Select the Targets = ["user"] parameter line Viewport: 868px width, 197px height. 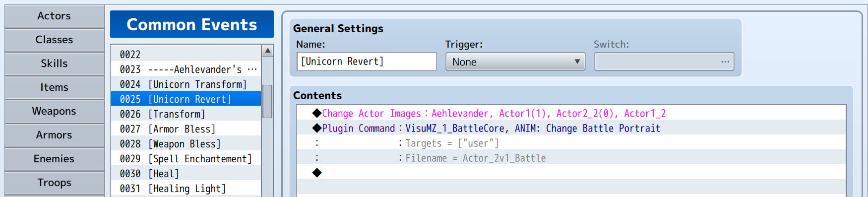coord(571,143)
